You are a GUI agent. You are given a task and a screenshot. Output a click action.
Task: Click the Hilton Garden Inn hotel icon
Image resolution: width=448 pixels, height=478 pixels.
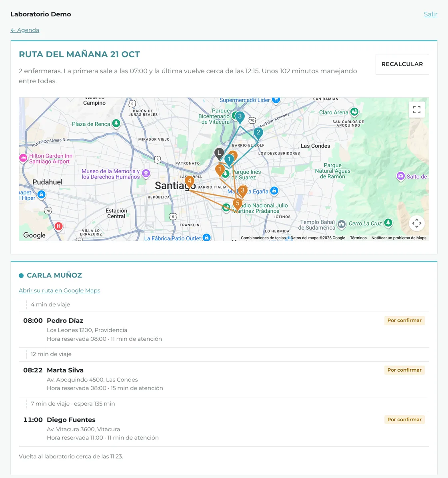[x=23, y=158]
